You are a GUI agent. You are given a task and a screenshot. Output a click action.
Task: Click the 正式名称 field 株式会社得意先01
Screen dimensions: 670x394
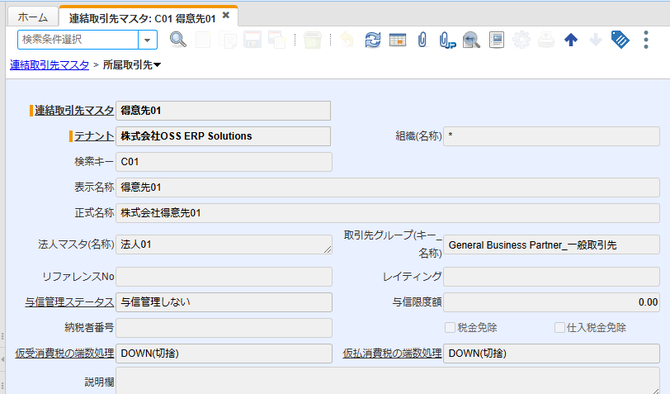388,213
